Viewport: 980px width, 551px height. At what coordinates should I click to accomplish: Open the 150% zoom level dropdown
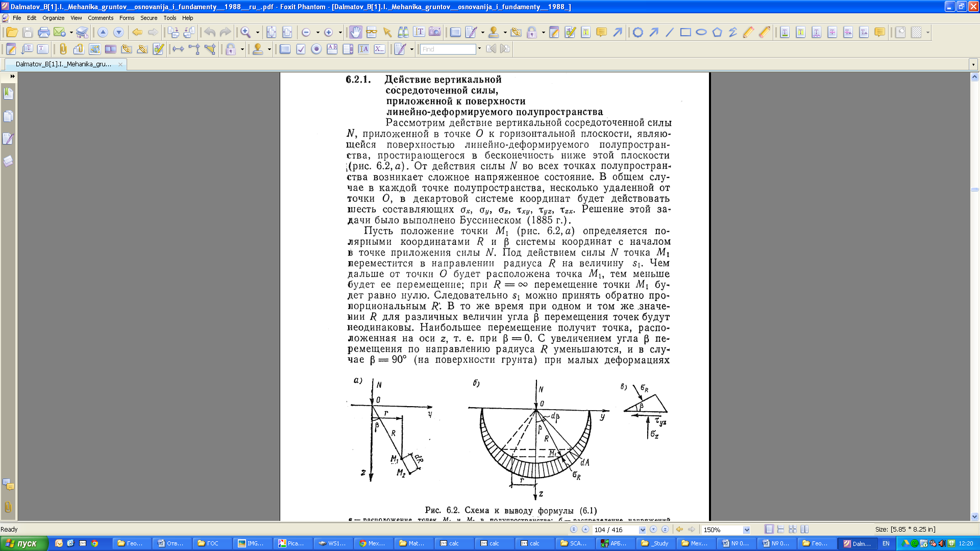(746, 530)
